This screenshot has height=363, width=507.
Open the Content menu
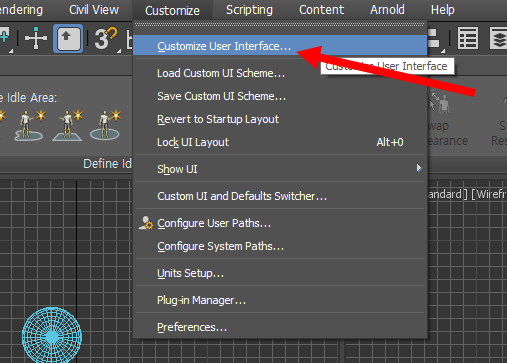point(321,10)
